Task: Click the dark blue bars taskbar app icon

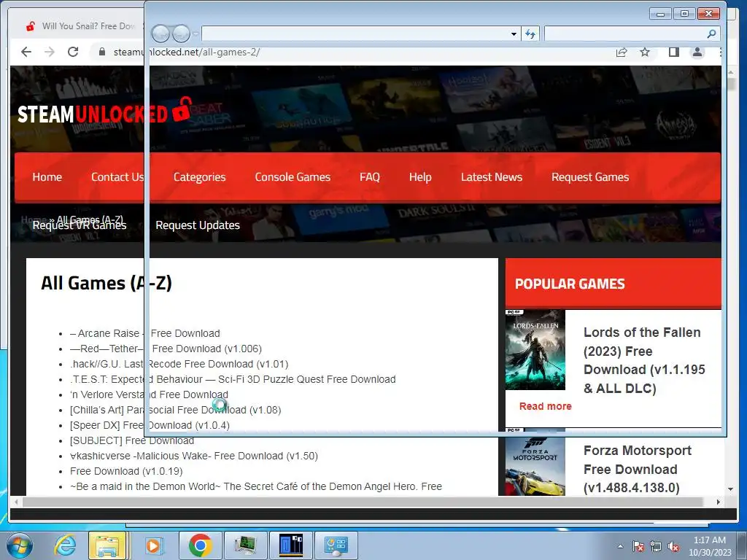Action: pyautogui.click(x=290, y=545)
